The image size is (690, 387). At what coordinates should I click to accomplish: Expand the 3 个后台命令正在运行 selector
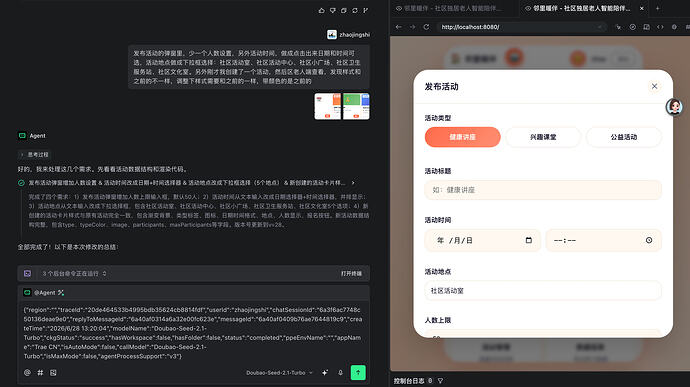coord(74,273)
